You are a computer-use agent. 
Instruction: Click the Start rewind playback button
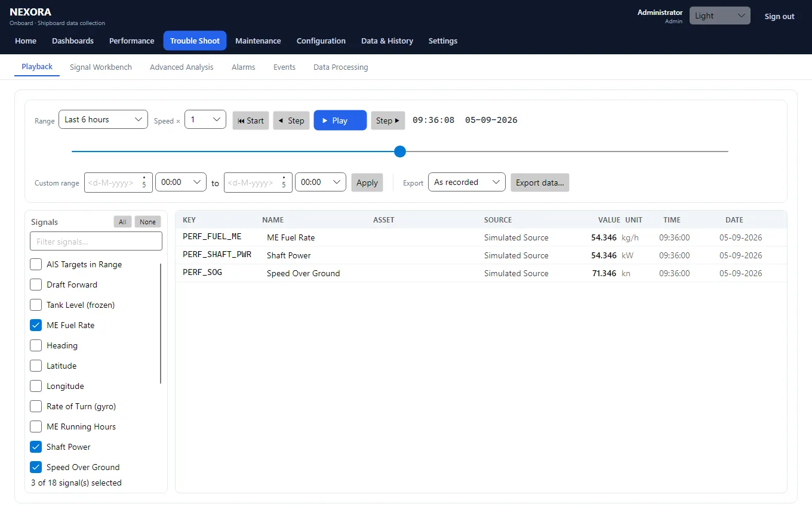[251, 120]
